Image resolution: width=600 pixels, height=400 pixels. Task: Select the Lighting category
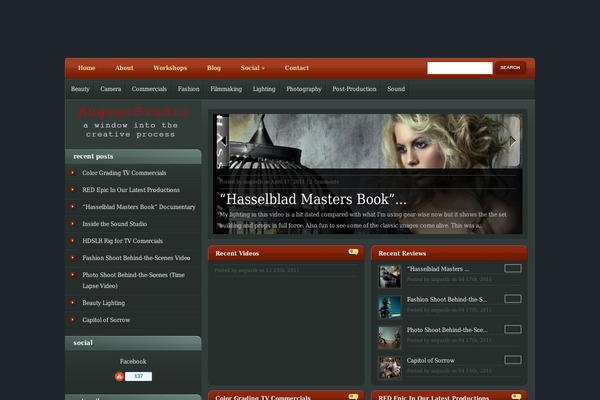[x=264, y=89]
